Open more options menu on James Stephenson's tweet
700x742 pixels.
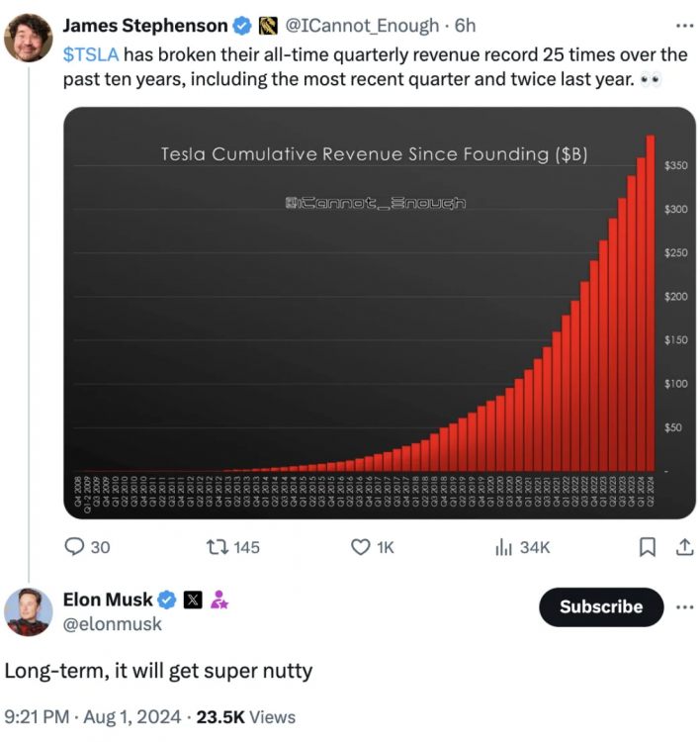(683, 26)
